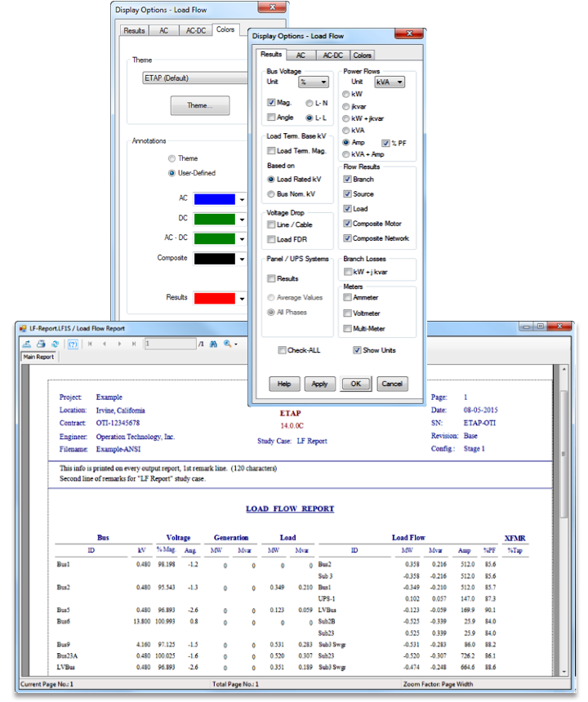Switch to the AC-DC tab in front dialog
This screenshot has width=588, height=702.
click(332, 56)
